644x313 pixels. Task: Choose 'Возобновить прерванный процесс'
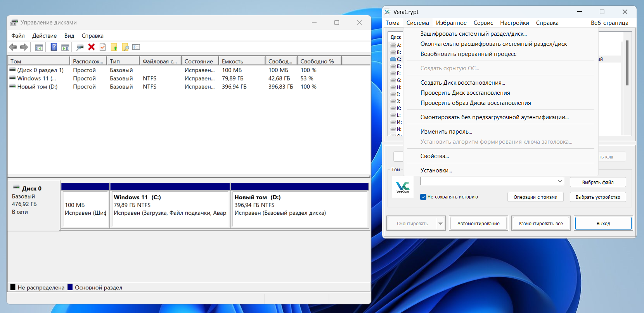[x=500, y=54]
